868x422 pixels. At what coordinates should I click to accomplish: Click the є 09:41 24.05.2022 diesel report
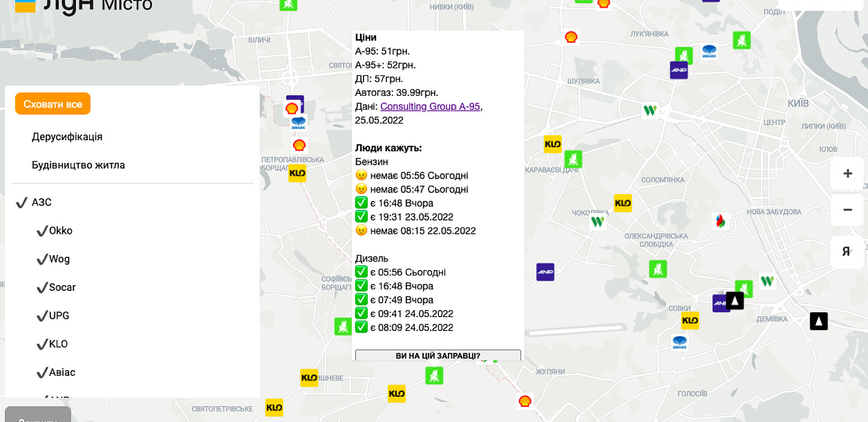point(404,314)
